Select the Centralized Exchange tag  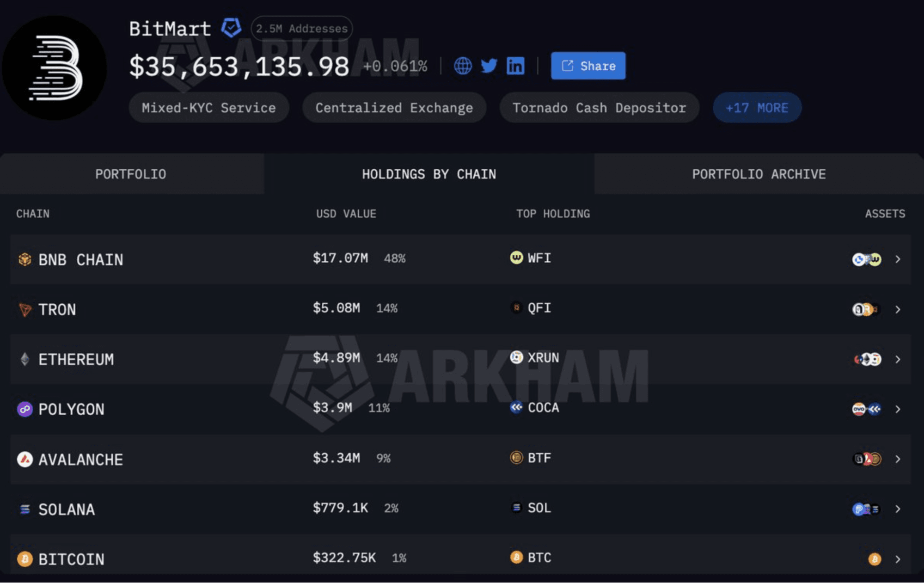(x=394, y=107)
